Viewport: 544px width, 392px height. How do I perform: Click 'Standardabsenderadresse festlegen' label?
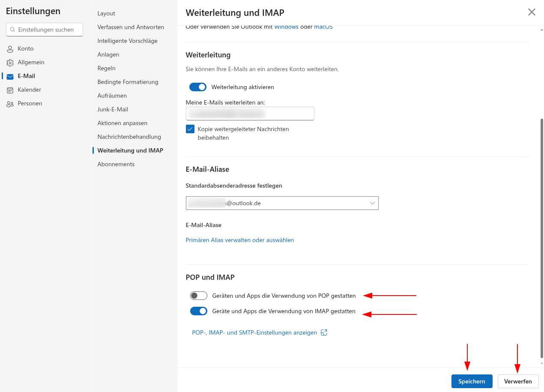point(234,186)
